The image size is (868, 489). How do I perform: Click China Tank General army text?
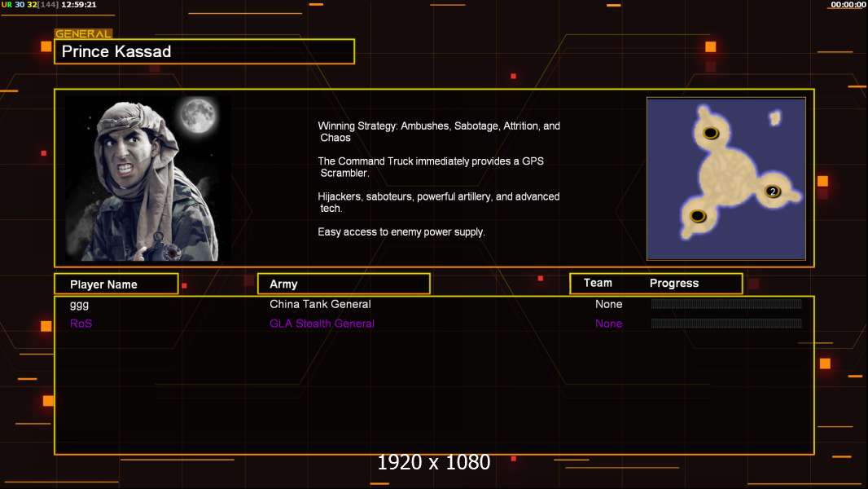(x=320, y=304)
